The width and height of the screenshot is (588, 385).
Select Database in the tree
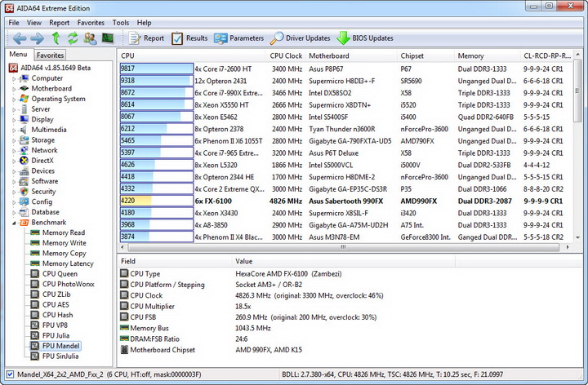tap(46, 212)
